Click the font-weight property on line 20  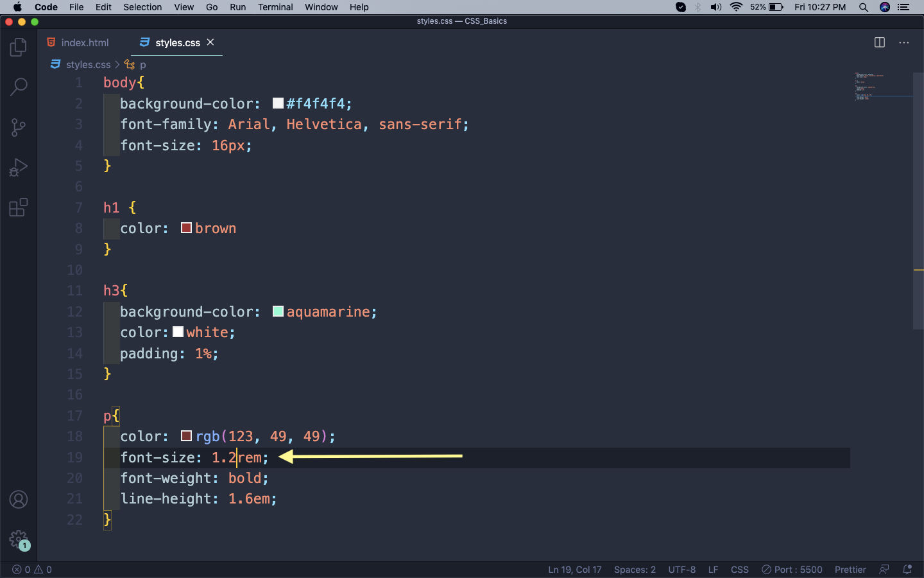(x=166, y=478)
